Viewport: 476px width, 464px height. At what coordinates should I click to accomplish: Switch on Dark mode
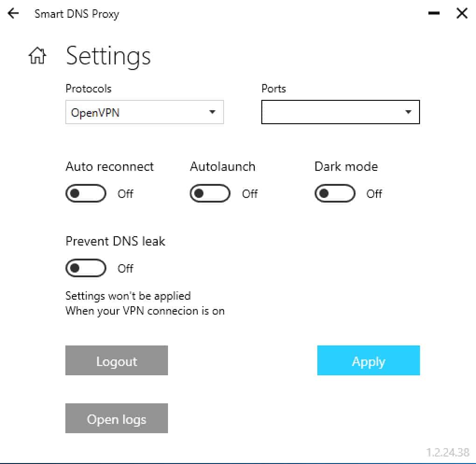335,193
